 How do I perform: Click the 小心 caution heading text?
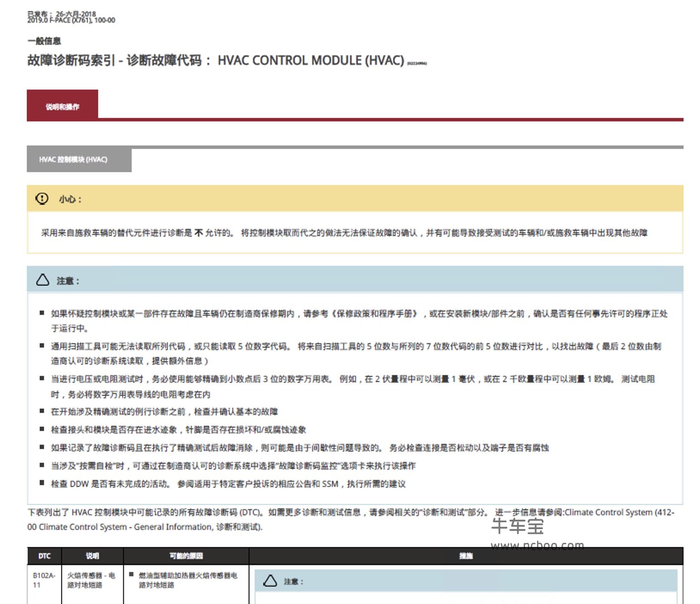70,199
